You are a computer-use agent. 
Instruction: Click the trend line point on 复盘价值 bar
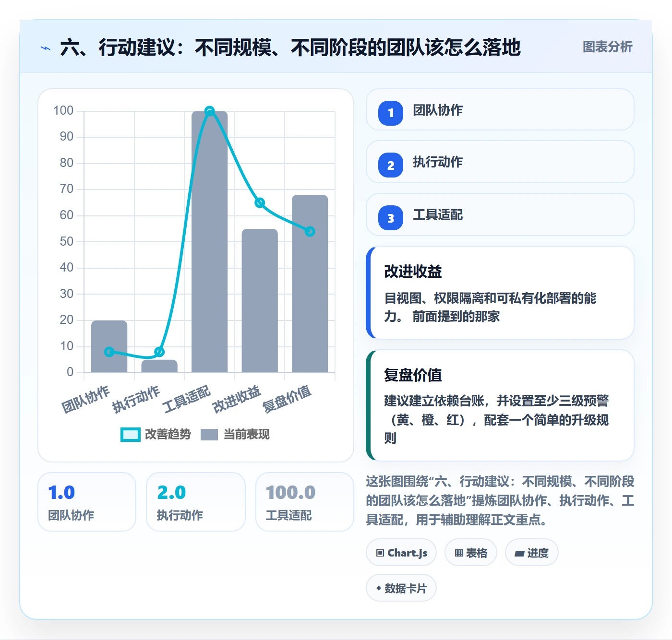(310, 231)
